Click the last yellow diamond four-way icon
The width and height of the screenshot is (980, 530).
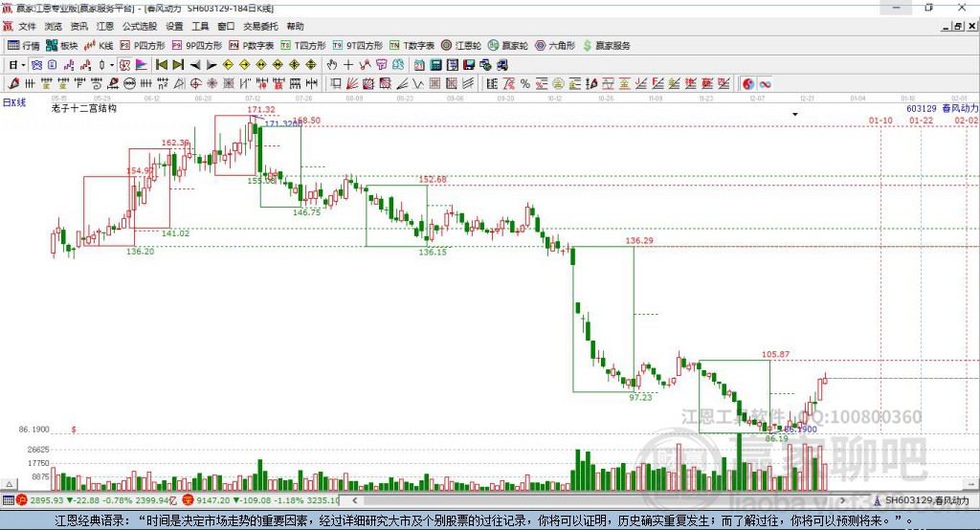[311, 65]
